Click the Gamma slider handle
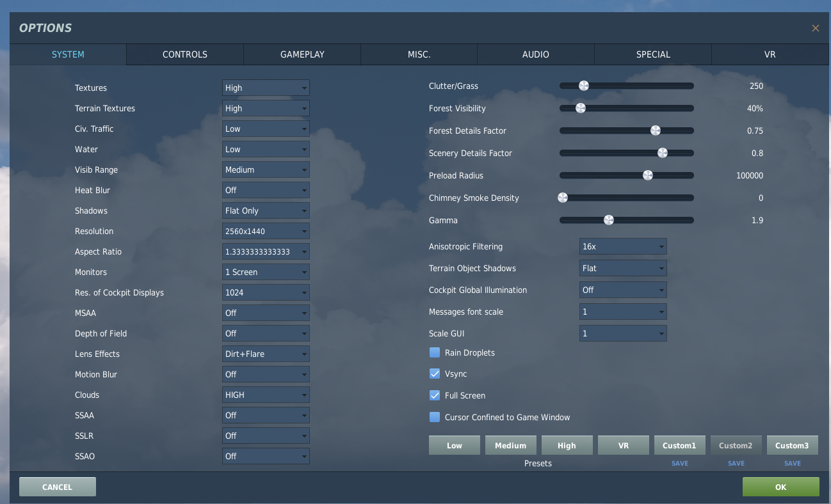This screenshot has height=504, width=831. point(609,220)
